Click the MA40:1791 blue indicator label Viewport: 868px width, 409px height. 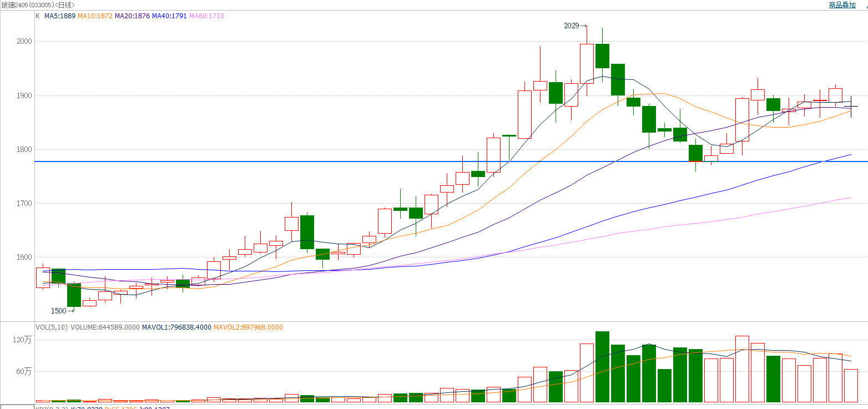click(169, 16)
